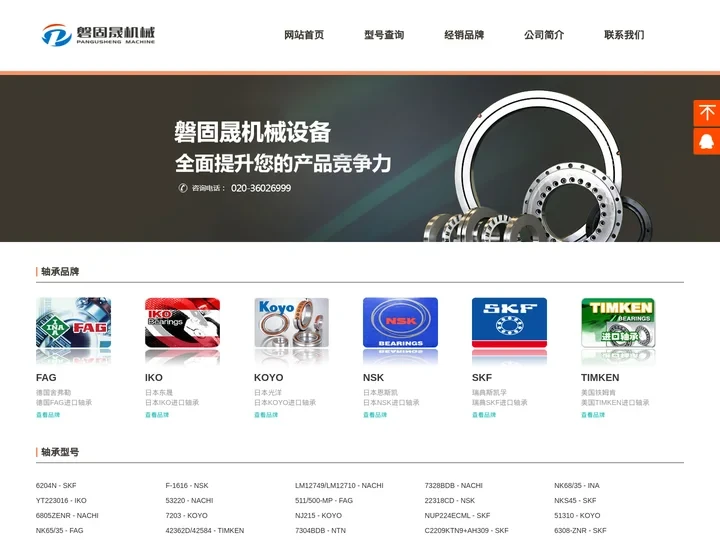Click 德国FAG进口轴承 description text
This screenshot has width=720, height=540.
64,402
